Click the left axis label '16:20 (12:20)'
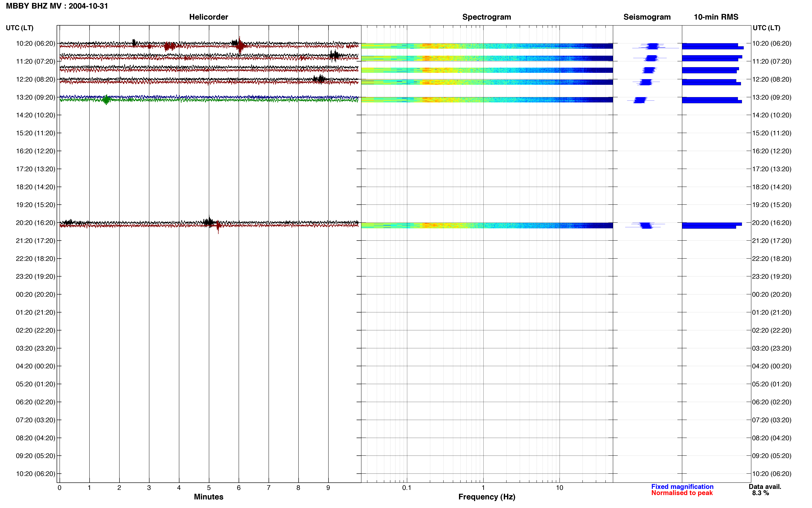The image size is (812, 508). (x=36, y=151)
